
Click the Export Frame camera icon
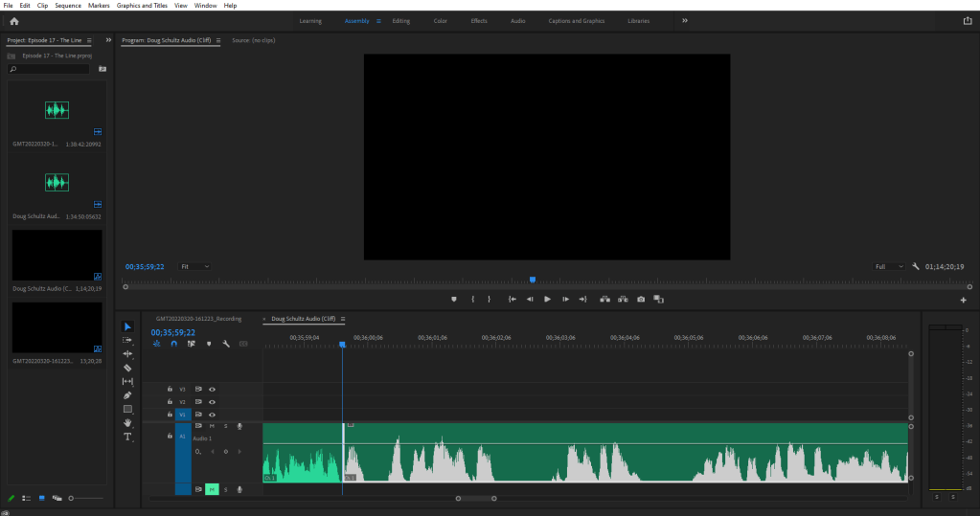[641, 299]
